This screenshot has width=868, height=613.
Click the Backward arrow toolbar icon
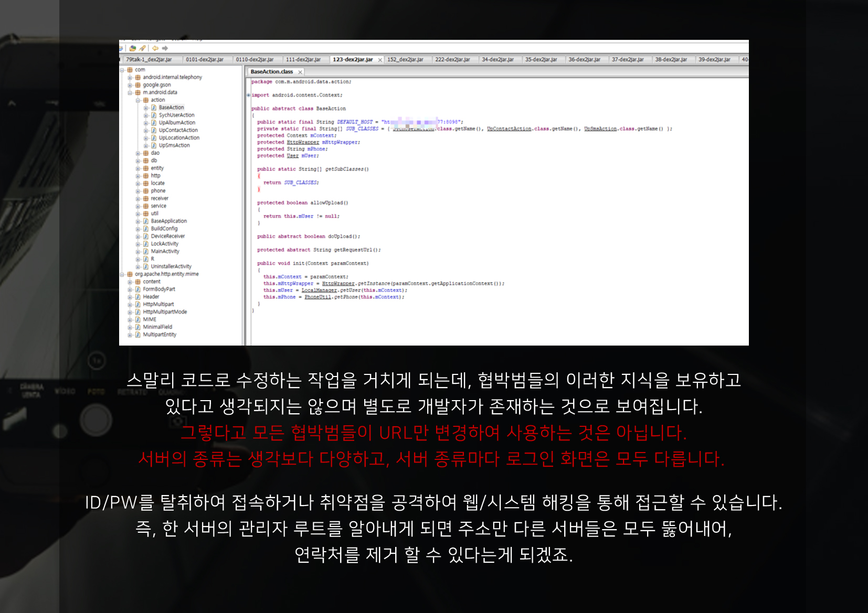click(155, 48)
